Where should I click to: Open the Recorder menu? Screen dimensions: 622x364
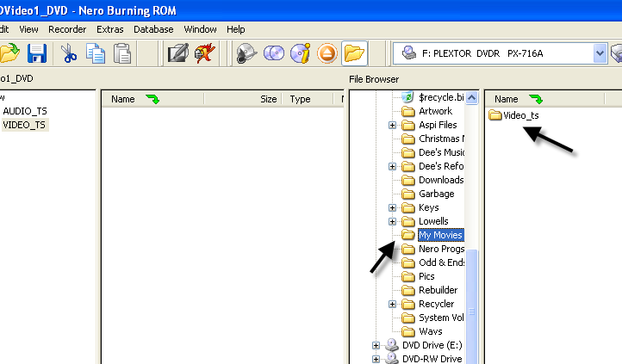click(67, 29)
